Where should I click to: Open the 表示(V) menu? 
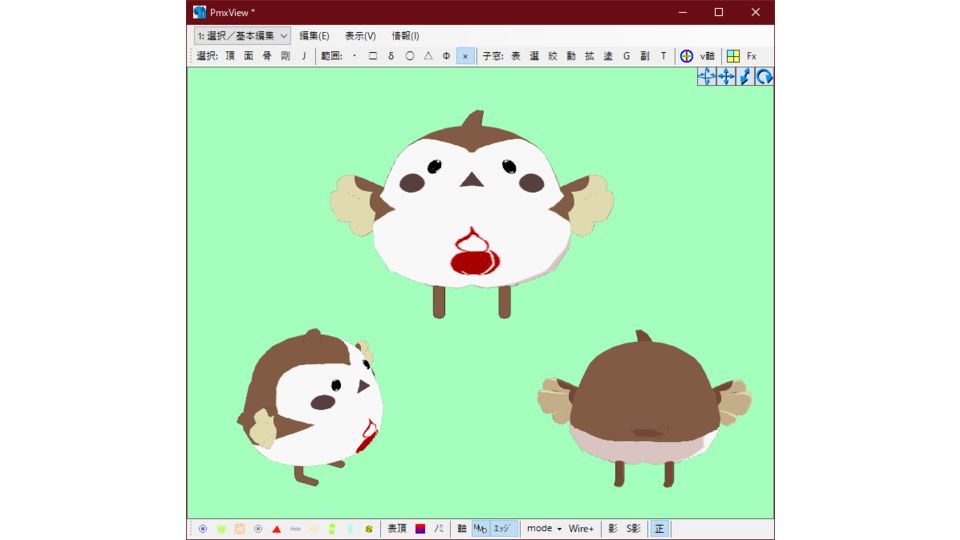click(360, 36)
